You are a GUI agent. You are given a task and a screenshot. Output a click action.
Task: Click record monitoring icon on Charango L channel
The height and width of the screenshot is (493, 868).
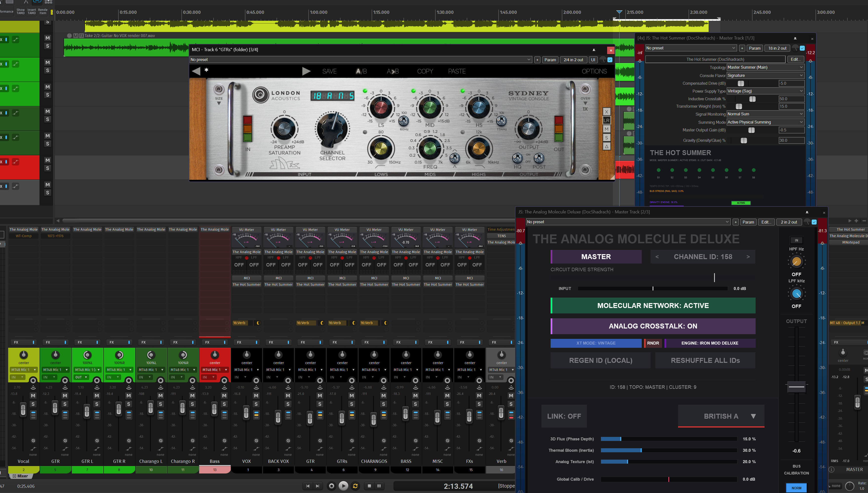tap(161, 387)
